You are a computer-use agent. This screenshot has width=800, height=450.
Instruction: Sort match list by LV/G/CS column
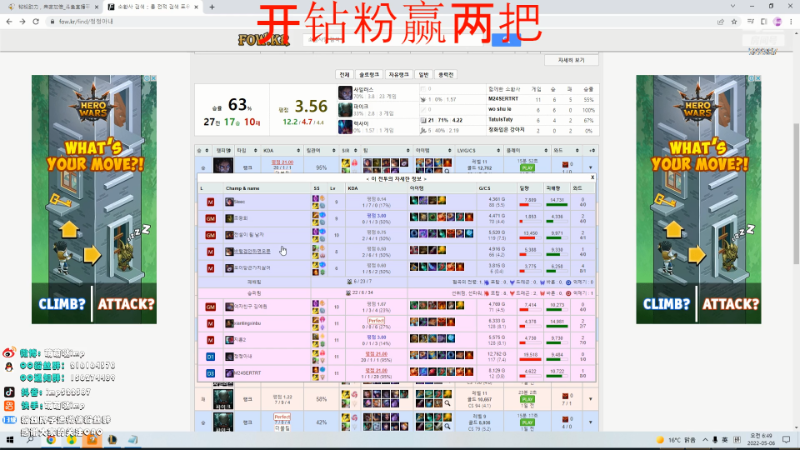pyautogui.click(x=478, y=151)
